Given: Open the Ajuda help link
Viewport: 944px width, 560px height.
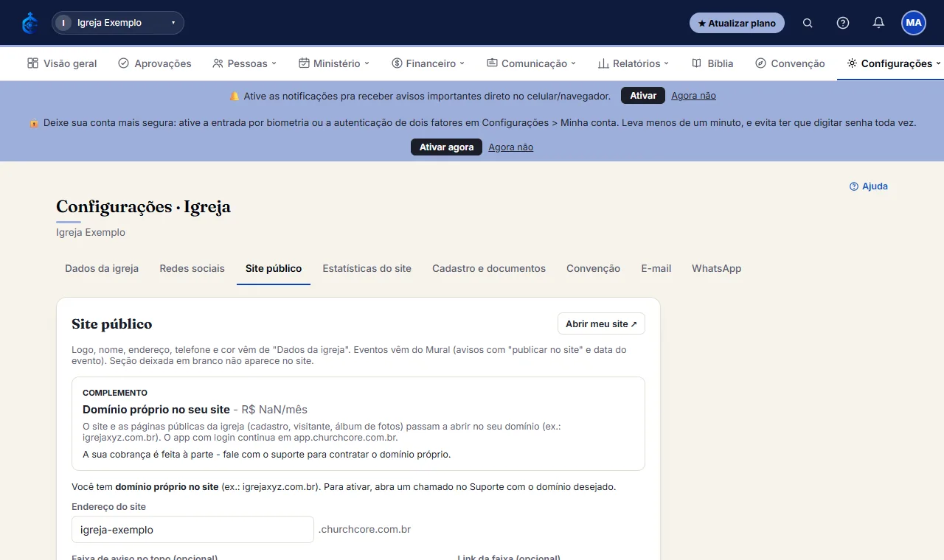Looking at the screenshot, I should tap(869, 186).
